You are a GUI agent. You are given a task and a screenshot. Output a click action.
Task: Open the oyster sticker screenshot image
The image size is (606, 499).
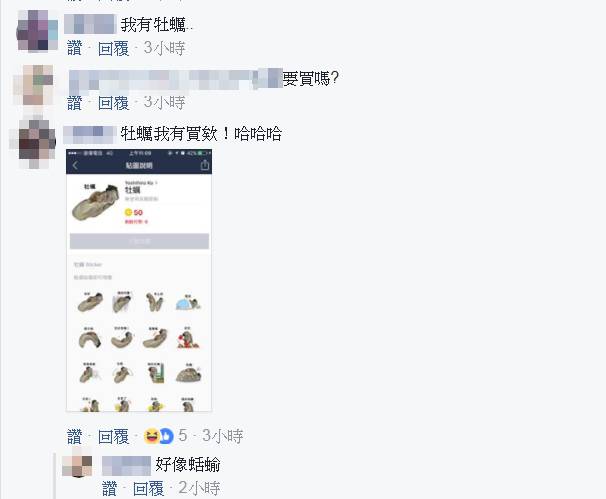tap(139, 280)
